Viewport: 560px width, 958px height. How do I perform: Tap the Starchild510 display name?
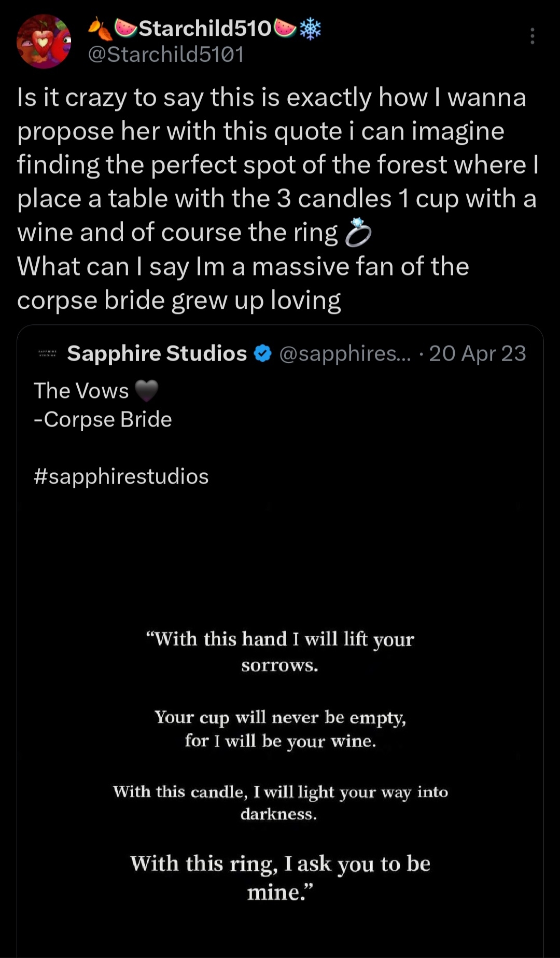click(x=205, y=29)
